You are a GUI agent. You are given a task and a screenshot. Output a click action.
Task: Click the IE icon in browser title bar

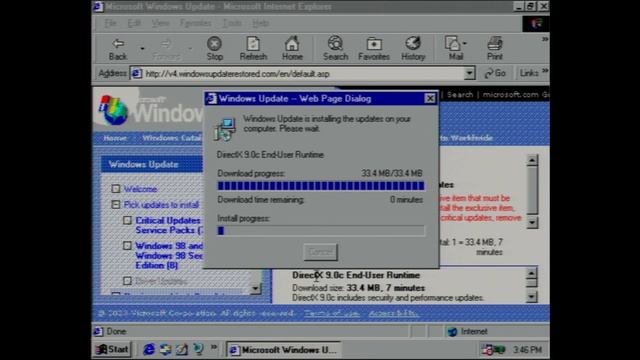tap(98, 7)
